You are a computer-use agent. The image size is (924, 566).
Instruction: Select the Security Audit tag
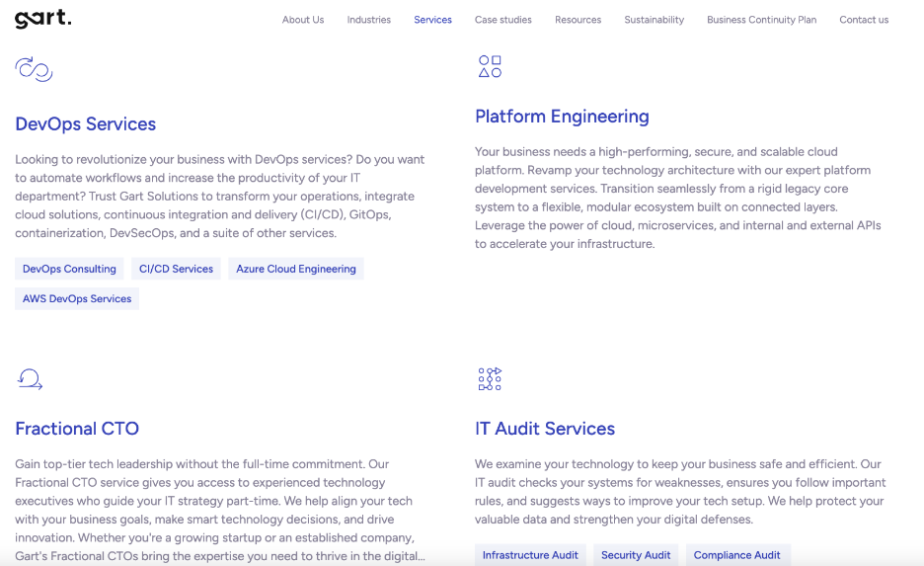(x=636, y=555)
